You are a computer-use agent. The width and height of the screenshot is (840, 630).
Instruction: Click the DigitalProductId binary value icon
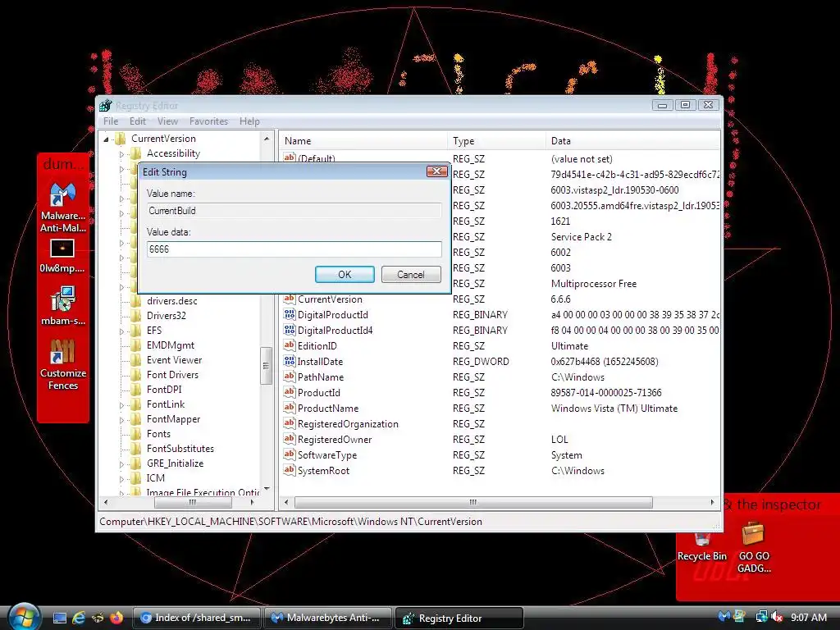coord(290,314)
